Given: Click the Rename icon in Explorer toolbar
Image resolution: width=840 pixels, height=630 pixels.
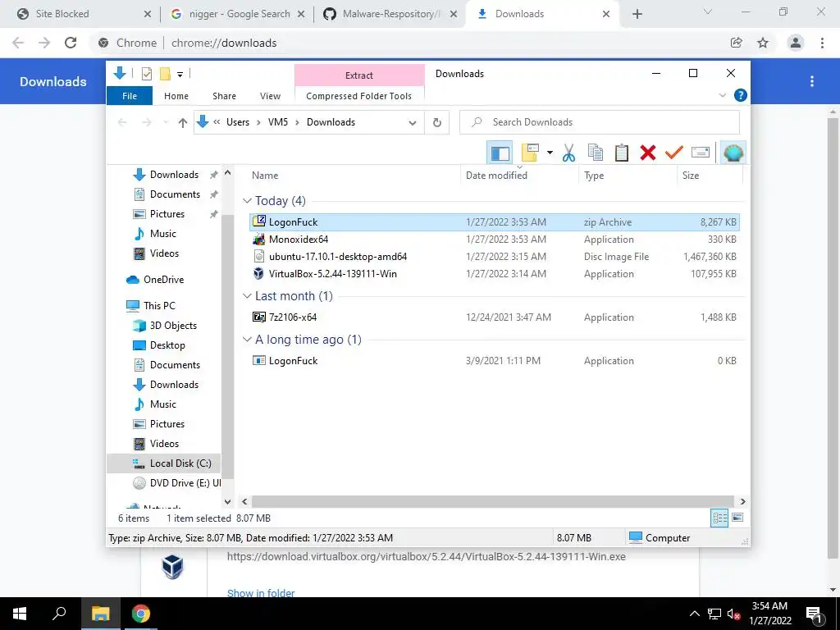Looking at the screenshot, I should pyautogui.click(x=701, y=153).
